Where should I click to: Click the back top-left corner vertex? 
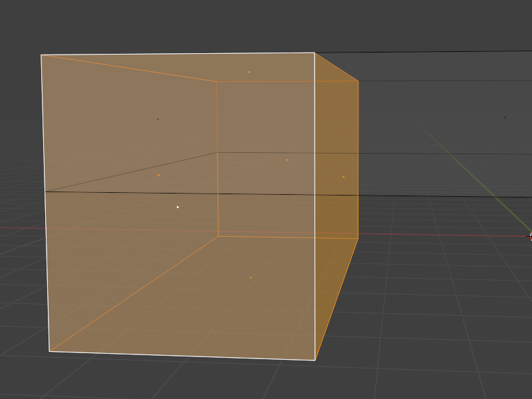click(x=216, y=82)
